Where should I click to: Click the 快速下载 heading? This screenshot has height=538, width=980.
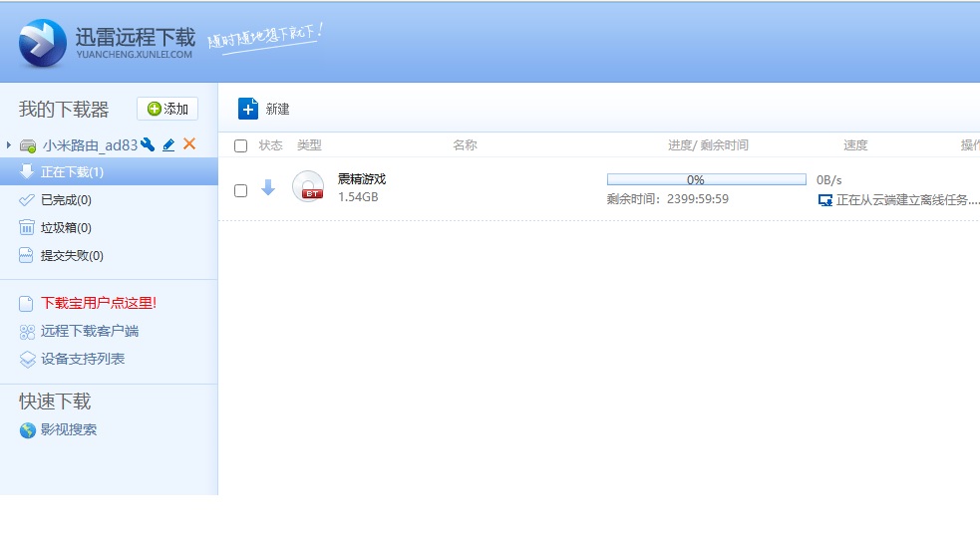[x=55, y=402]
